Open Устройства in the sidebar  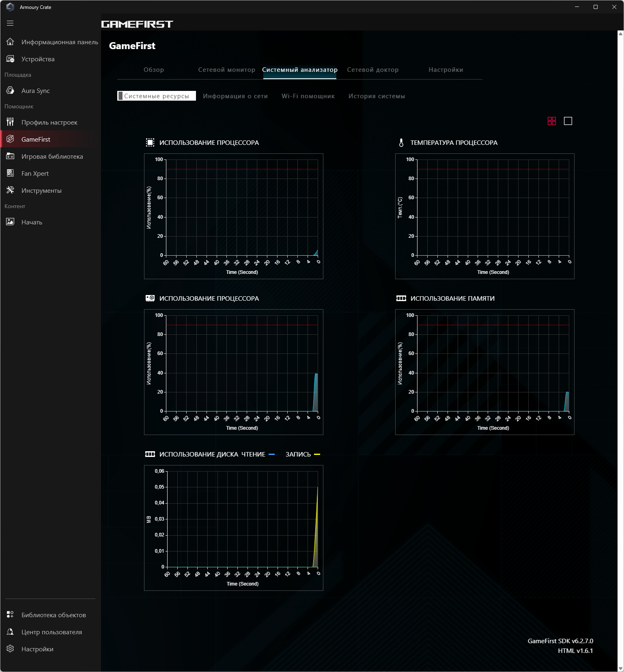point(51,59)
